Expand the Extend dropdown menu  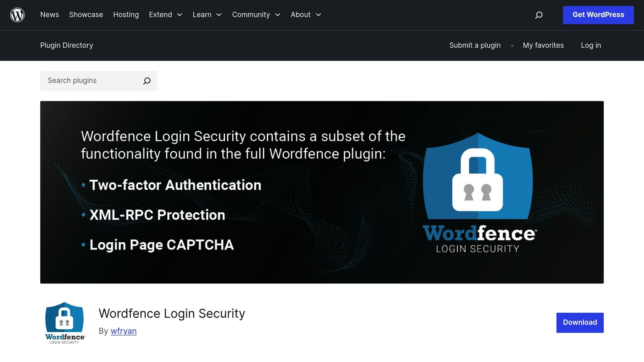click(x=165, y=15)
